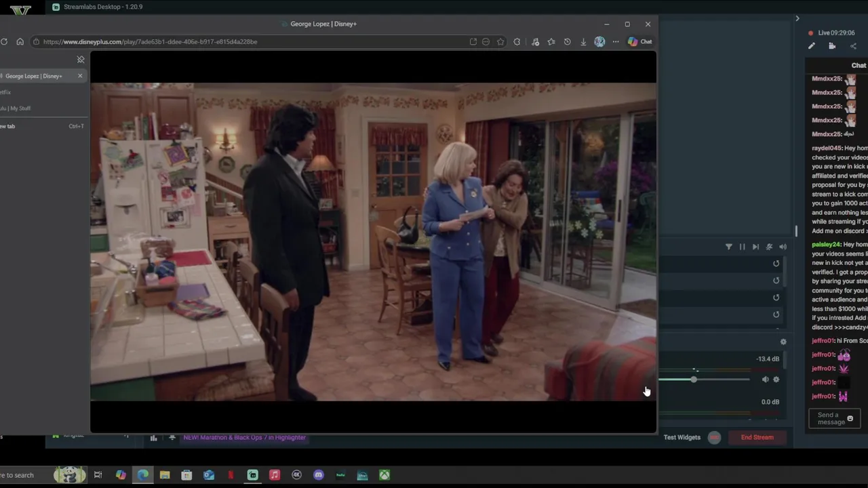
Task: Click the REC record button
Action: coord(714,438)
